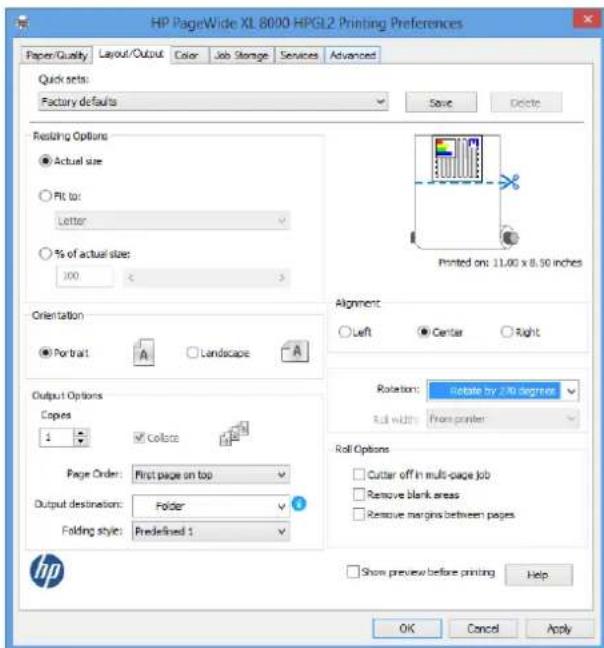Click the printer icon in title bar
Screen dimensions: 604x648
(x=22, y=22)
